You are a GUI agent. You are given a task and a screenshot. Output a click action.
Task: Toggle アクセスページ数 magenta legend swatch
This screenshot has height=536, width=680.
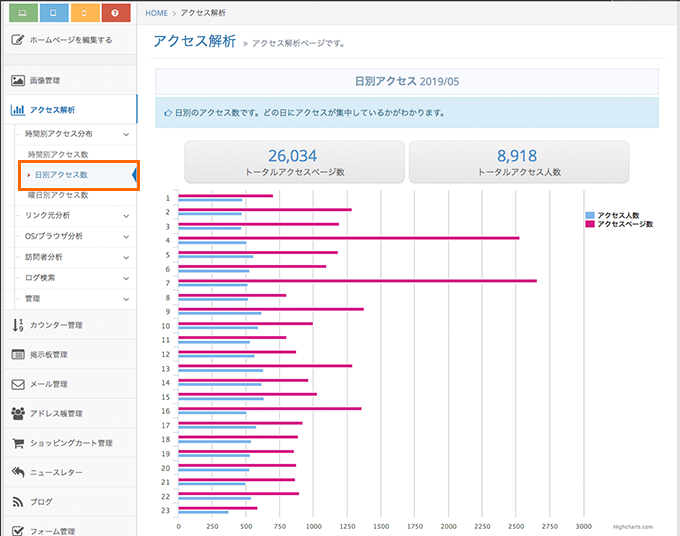point(590,224)
